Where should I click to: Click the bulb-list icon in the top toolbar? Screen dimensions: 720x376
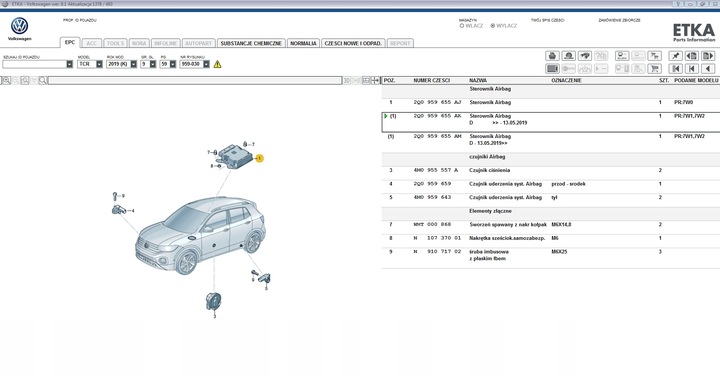(x=622, y=56)
